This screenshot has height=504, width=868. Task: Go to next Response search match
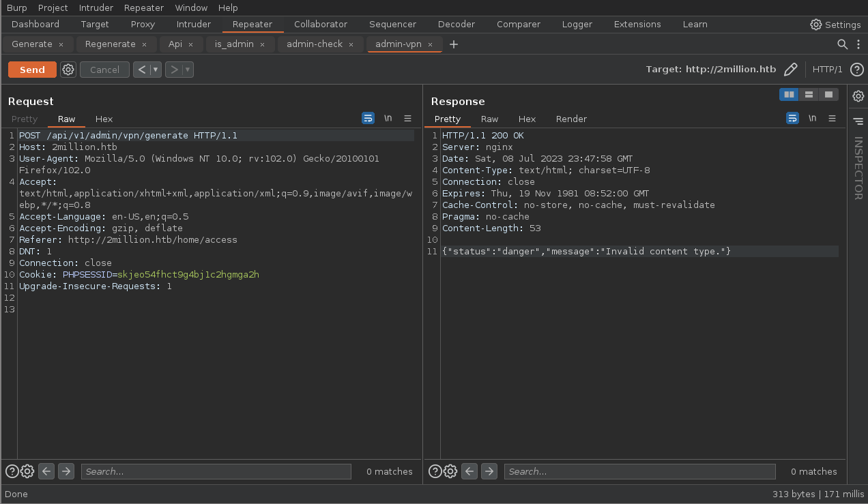pos(489,471)
